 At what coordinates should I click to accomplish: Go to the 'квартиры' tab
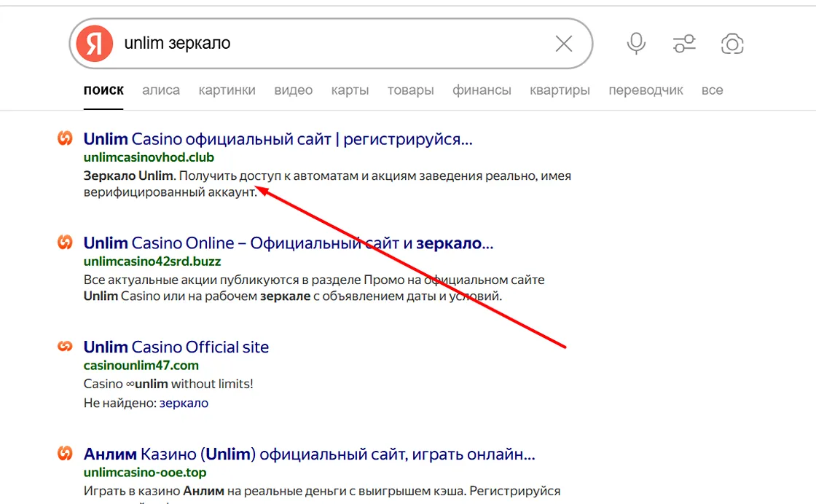coord(560,90)
